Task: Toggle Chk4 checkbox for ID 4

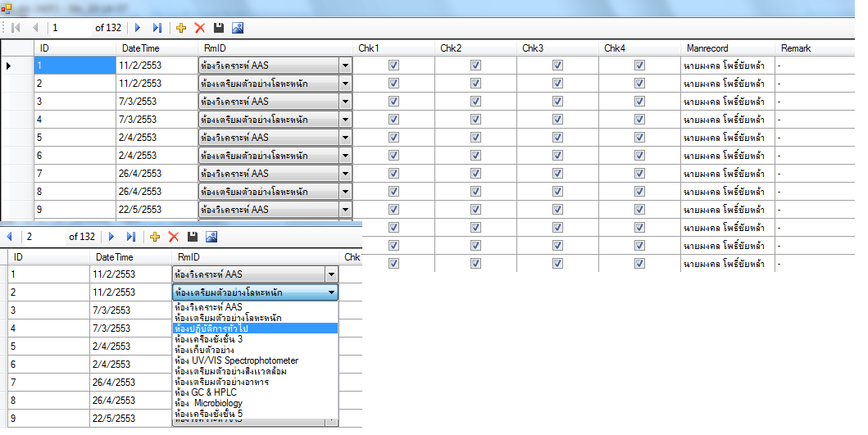Action: (x=639, y=119)
